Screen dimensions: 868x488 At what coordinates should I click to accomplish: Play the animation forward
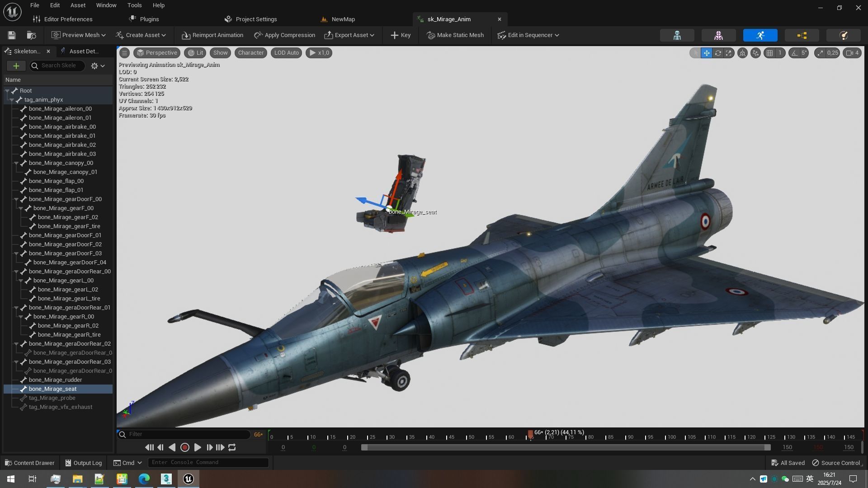pos(198,447)
